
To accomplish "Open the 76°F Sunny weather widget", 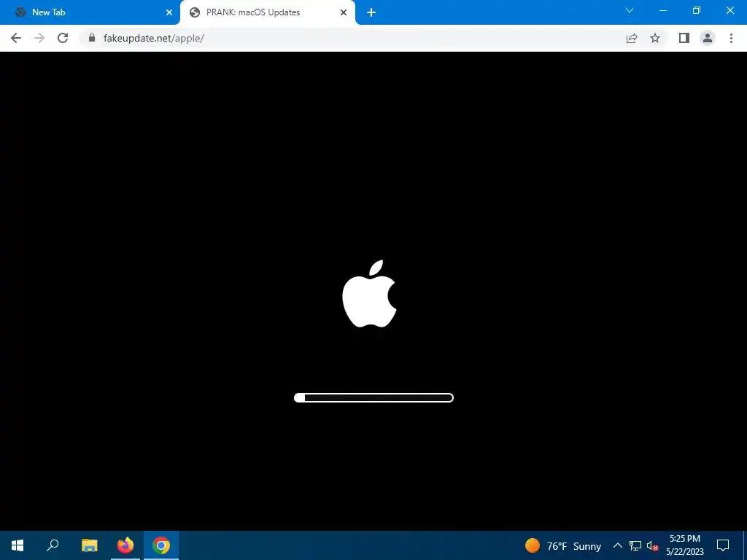I will [x=562, y=545].
